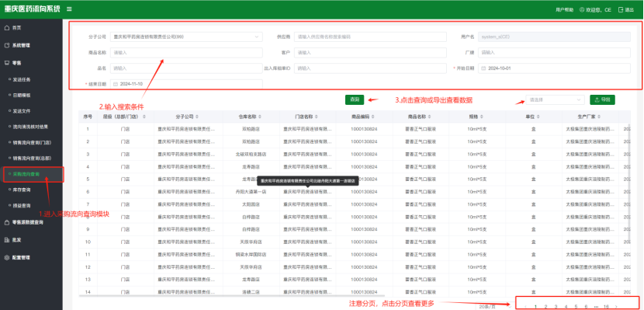644x310 pixels.
Task: Click calendar icon in 开始日期 field
Action: coord(484,68)
